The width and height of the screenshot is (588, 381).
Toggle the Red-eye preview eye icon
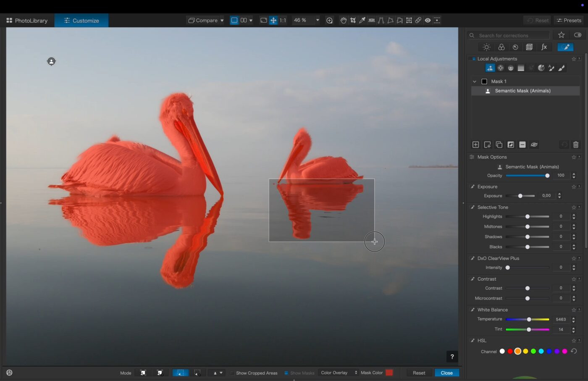click(x=428, y=20)
